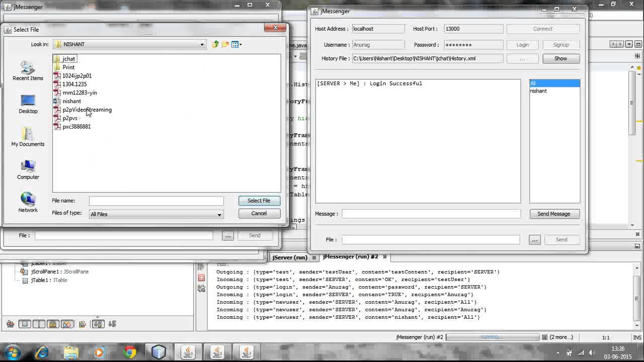Select the 1024ijp2p01 PDF file

click(73, 76)
